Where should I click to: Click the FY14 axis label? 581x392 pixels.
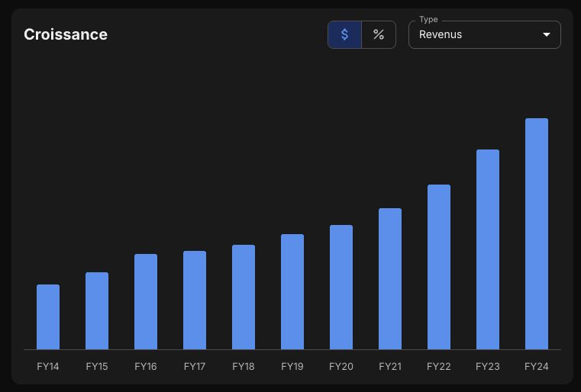pyautogui.click(x=48, y=367)
